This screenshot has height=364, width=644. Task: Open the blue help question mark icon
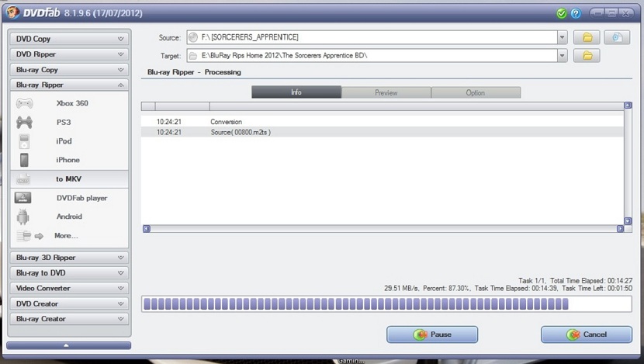(576, 13)
